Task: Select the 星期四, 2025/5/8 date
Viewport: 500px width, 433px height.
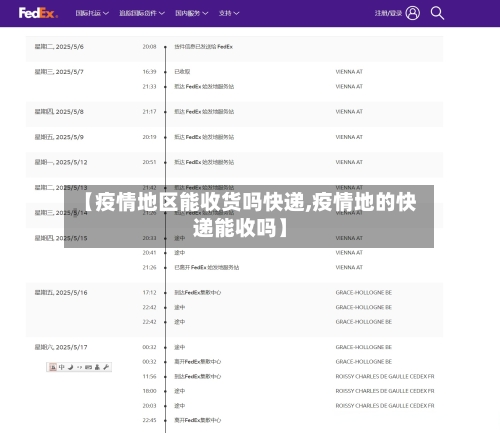Action: (59, 112)
